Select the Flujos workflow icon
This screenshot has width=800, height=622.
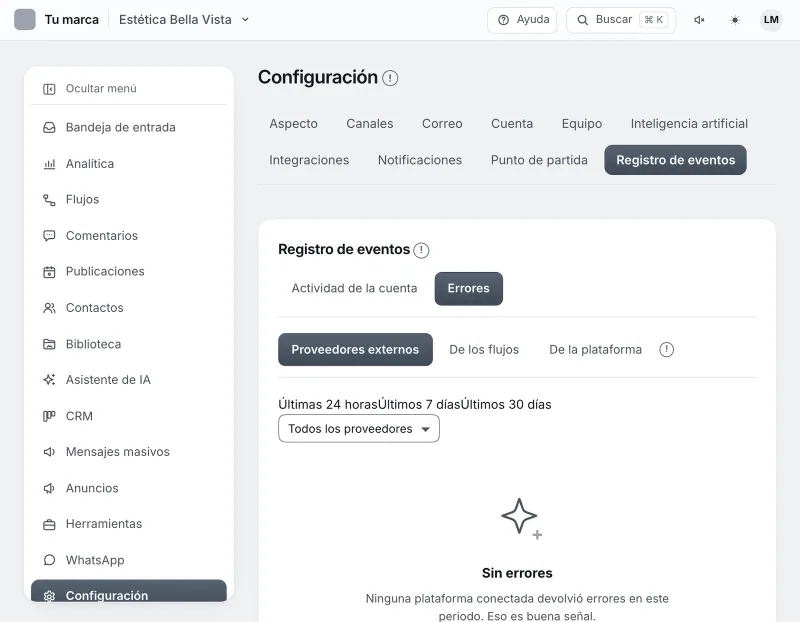click(x=49, y=200)
